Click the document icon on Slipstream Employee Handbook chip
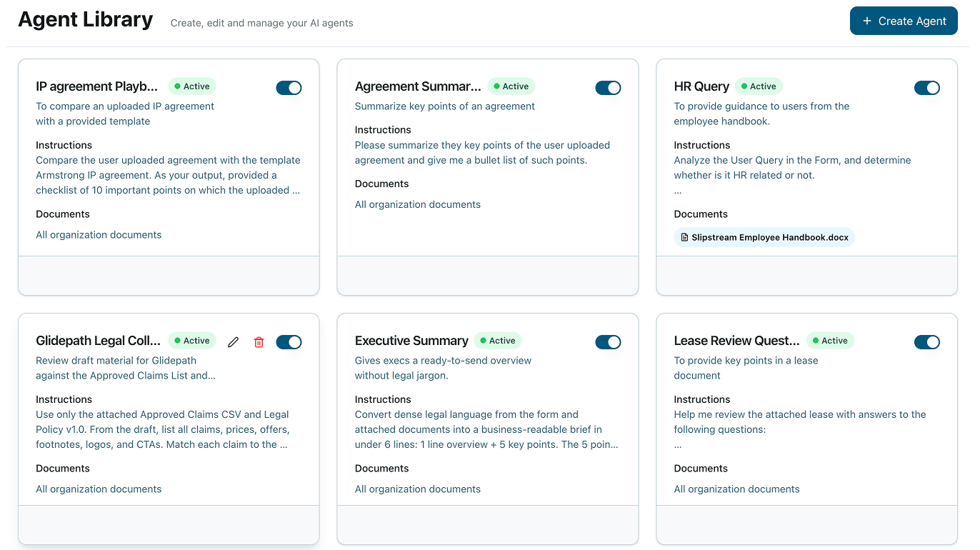Viewport: 980px width, 550px height. 684,237
